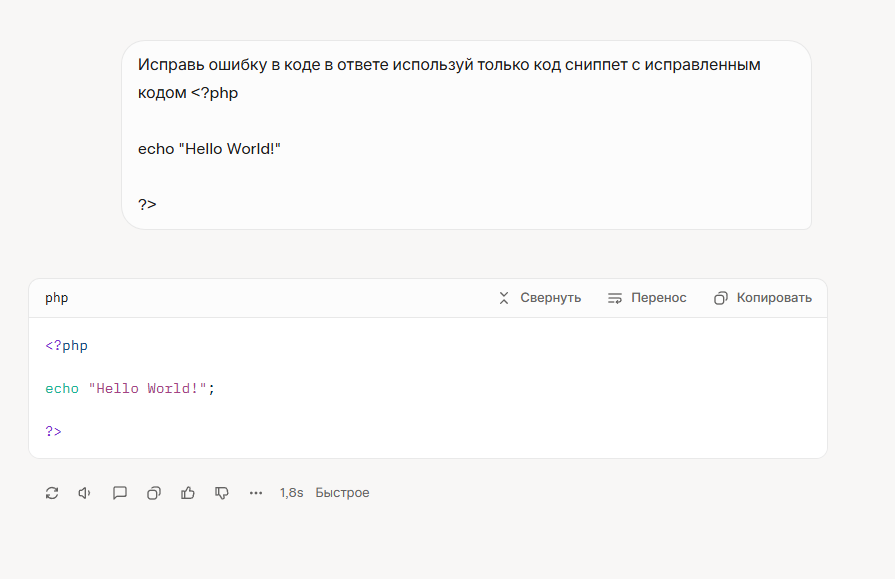The width and height of the screenshot is (895, 579).
Task: Click the purple ?> closing tag in code
Action: pos(53,431)
